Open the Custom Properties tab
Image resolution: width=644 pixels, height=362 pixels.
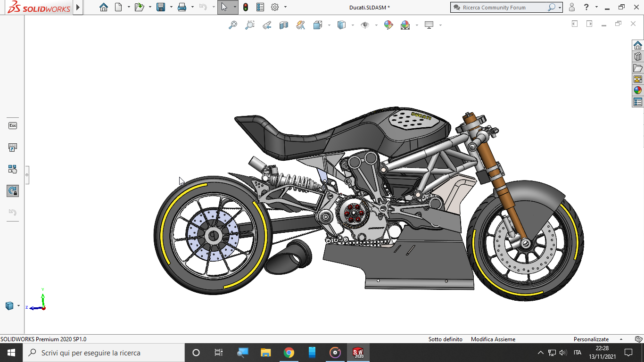point(638,102)
